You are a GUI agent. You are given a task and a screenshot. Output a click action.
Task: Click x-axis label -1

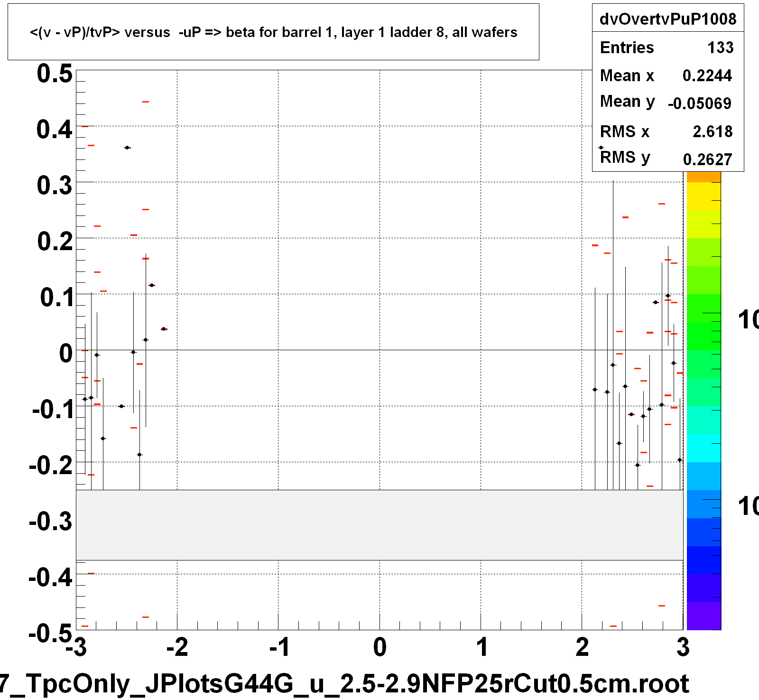(x=279, y=647)
